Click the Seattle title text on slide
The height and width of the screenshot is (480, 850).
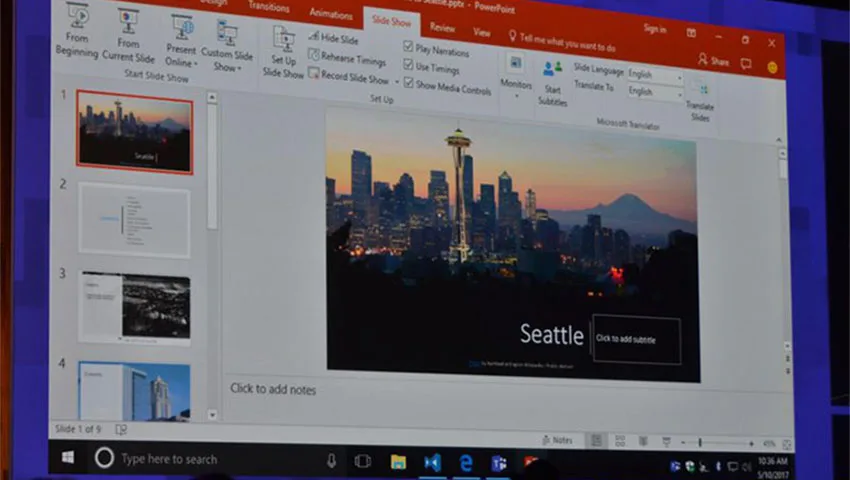click(x=551, y=334)
